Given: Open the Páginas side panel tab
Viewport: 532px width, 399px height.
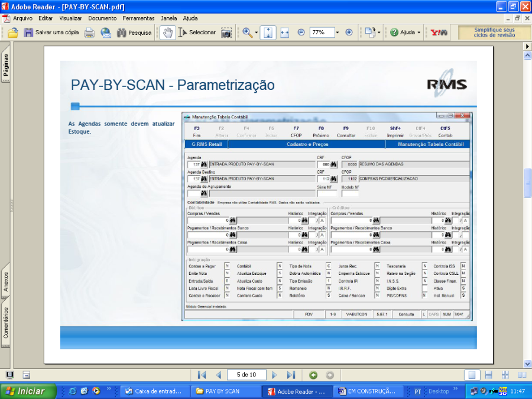Looking at the screenshot, I should point(6,65).
